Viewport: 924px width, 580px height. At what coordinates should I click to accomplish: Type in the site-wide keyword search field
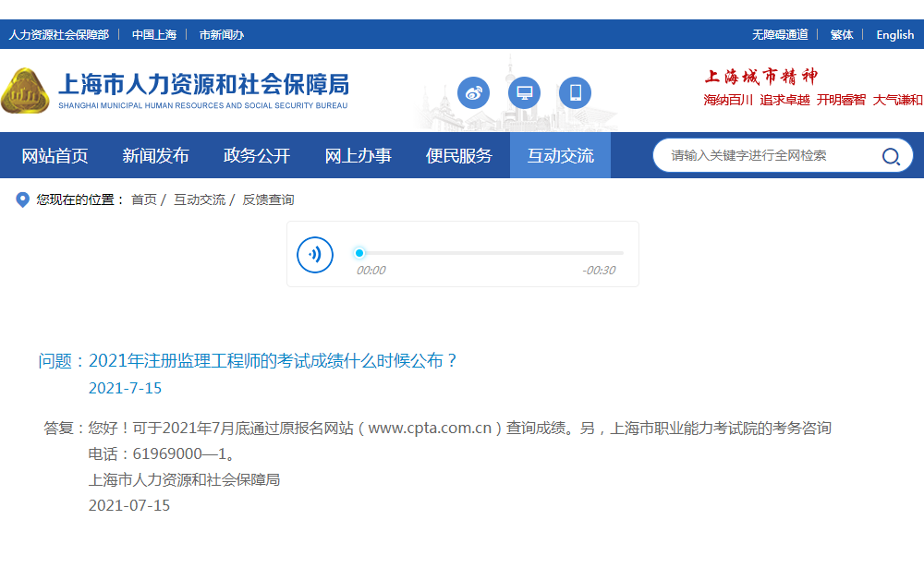click(767, 156)
